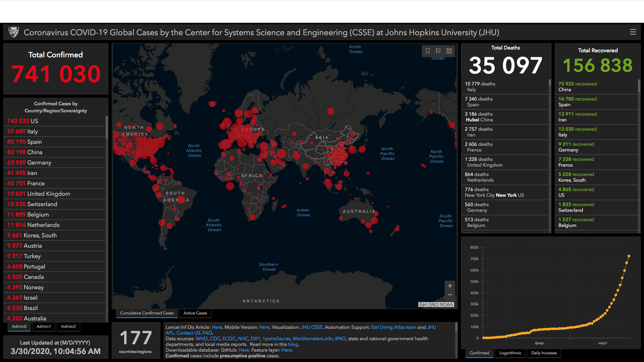644x362 pixels.
Task: Select the "85 195 Spain" row
Action: 55,142
